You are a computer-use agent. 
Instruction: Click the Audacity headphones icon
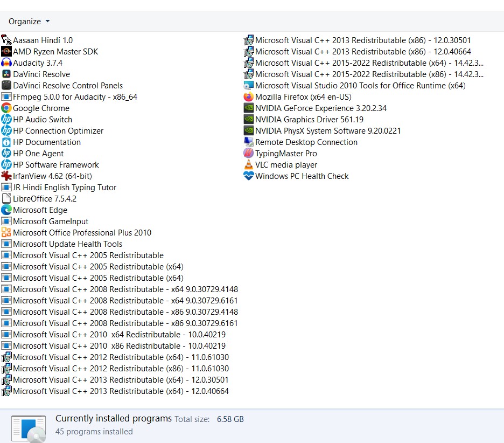point(6,63)
